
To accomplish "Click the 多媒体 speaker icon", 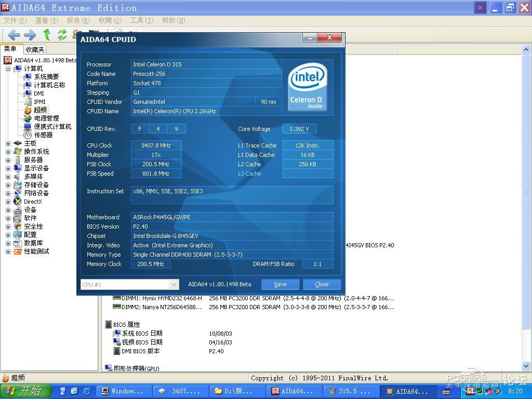I will (x=18, y=177).
